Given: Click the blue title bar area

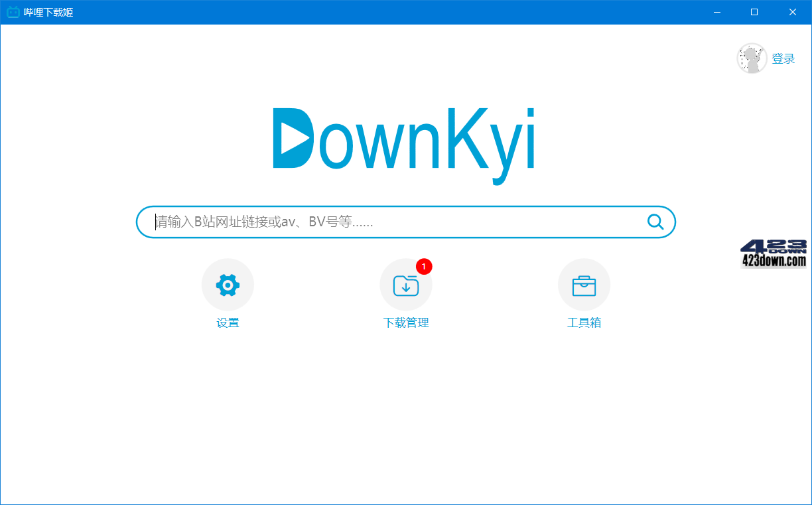Looking at the screenshot, I should pyautogui.click(x=398, y=11).
